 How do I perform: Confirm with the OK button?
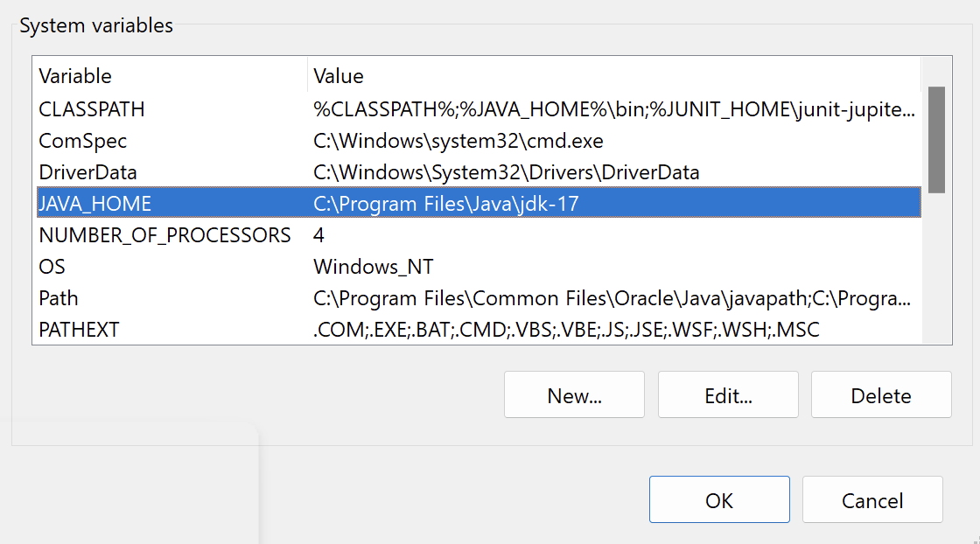(x=719, y=499)
